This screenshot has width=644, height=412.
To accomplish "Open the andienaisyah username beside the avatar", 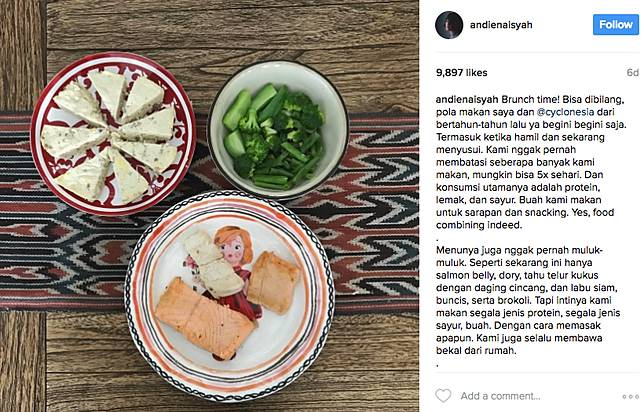I will point(501,25).
